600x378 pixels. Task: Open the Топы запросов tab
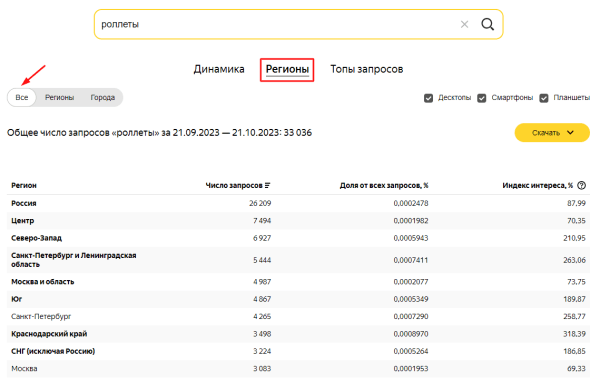click(x=367, y=69)
